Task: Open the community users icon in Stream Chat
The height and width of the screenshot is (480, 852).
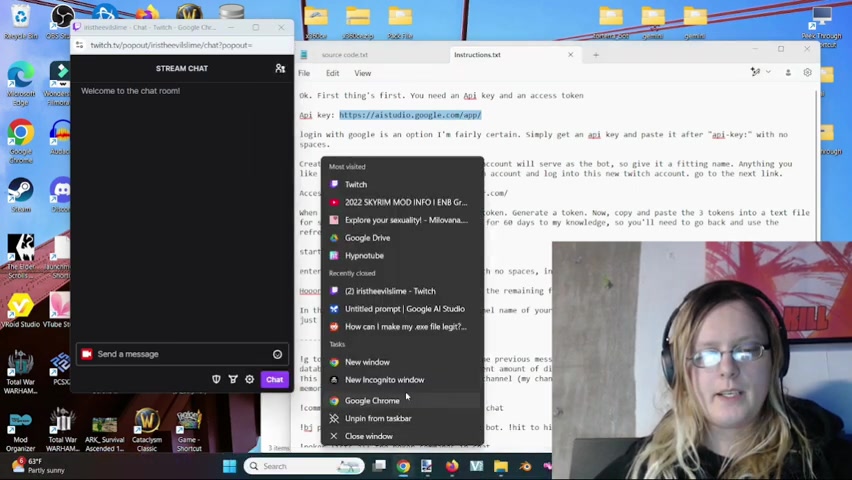Action: point(280,68)
